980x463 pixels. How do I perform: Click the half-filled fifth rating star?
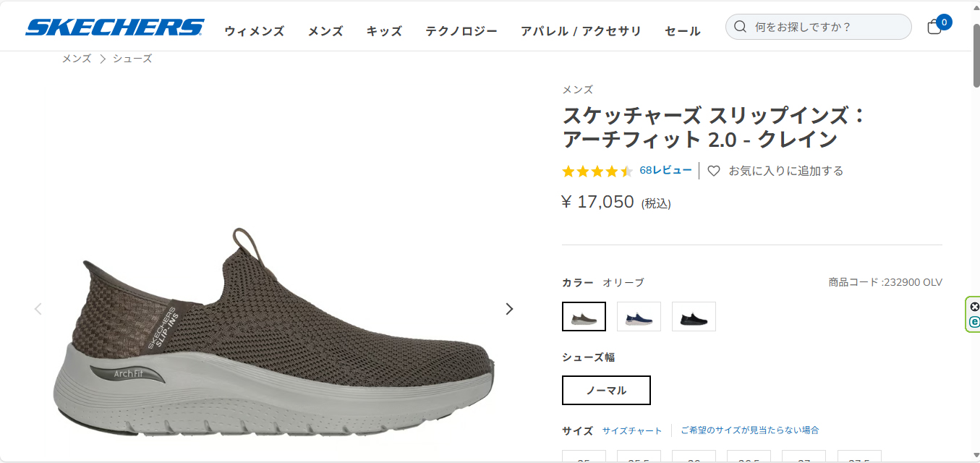[626, 171]
